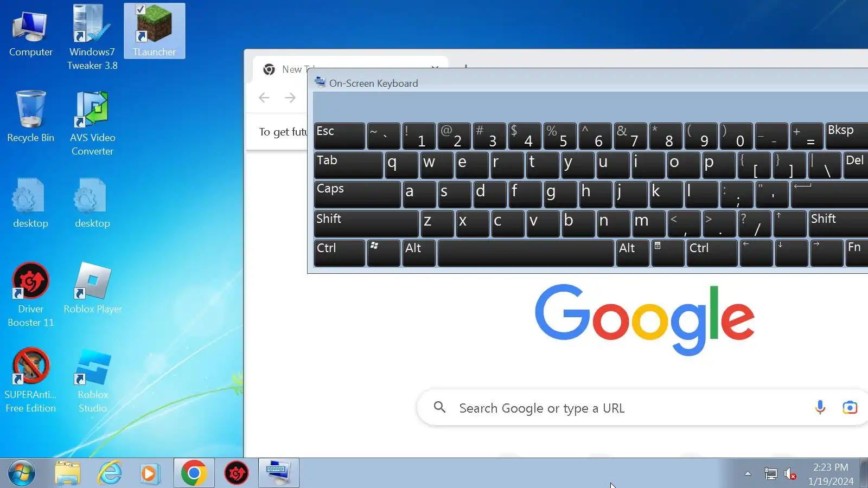
Task: Toggle the Fn key on keyboard
Action: pyautogui.click(x=857, y=253)
